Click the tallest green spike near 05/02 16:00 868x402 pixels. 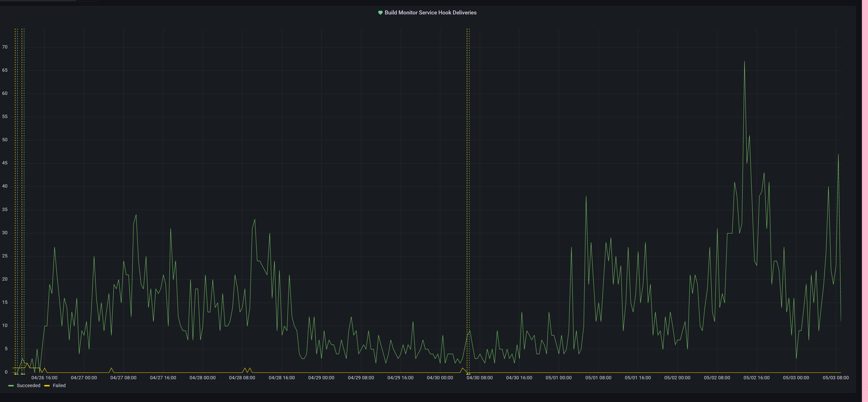[745, 62]
